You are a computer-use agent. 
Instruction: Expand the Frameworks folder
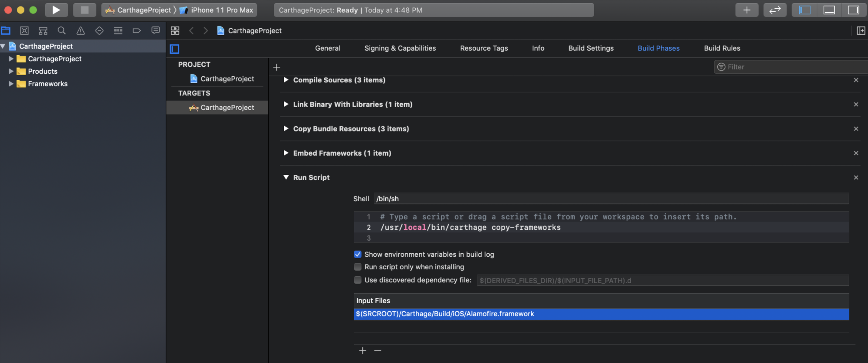(11, 84)
